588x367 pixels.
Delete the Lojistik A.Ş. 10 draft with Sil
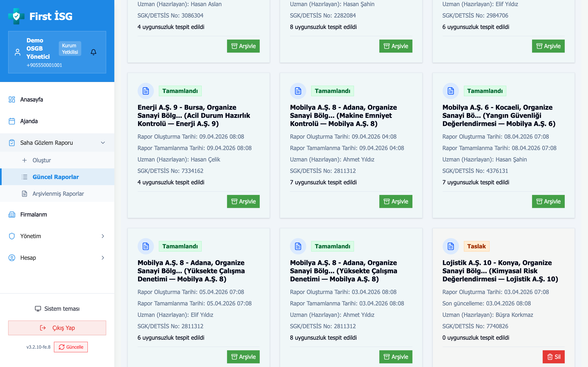553,357
